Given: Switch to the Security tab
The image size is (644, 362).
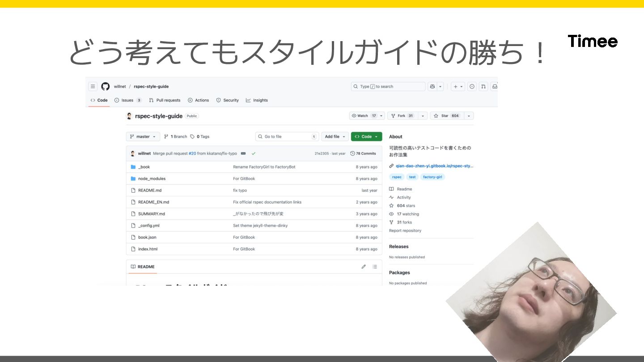Looking at the screenshot, I should pos(227,100).
